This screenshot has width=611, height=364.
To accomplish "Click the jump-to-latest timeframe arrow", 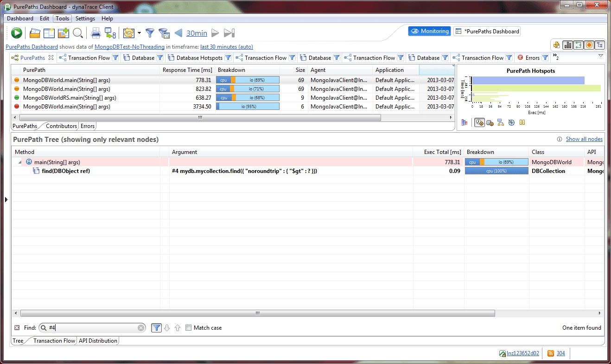I will point(229,33).
